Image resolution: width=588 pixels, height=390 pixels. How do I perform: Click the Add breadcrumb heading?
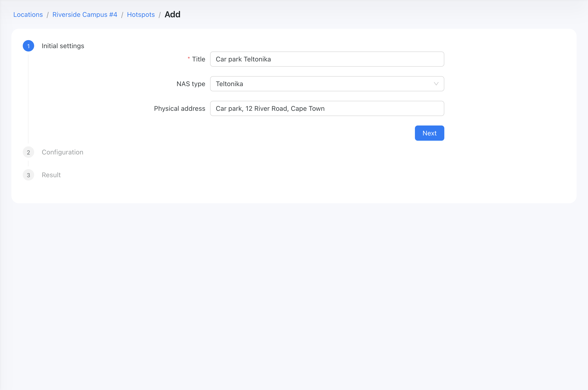click(x=172, y=14)
